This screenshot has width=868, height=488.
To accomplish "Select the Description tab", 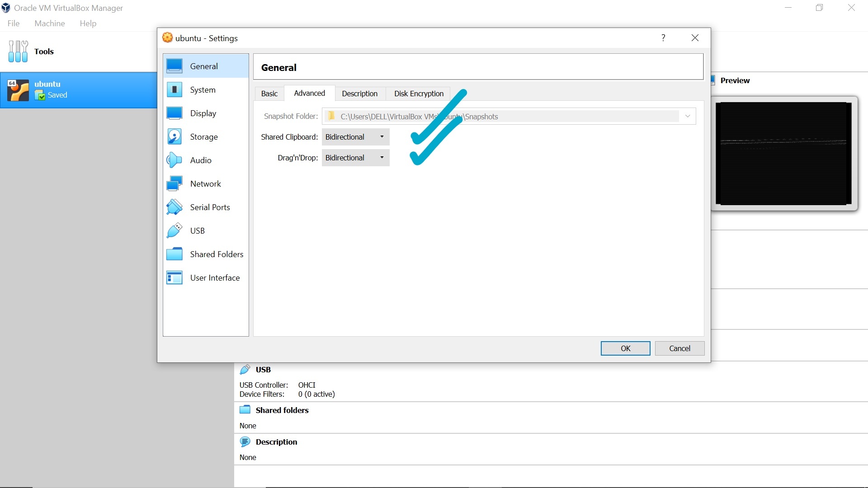I will 359,93.
